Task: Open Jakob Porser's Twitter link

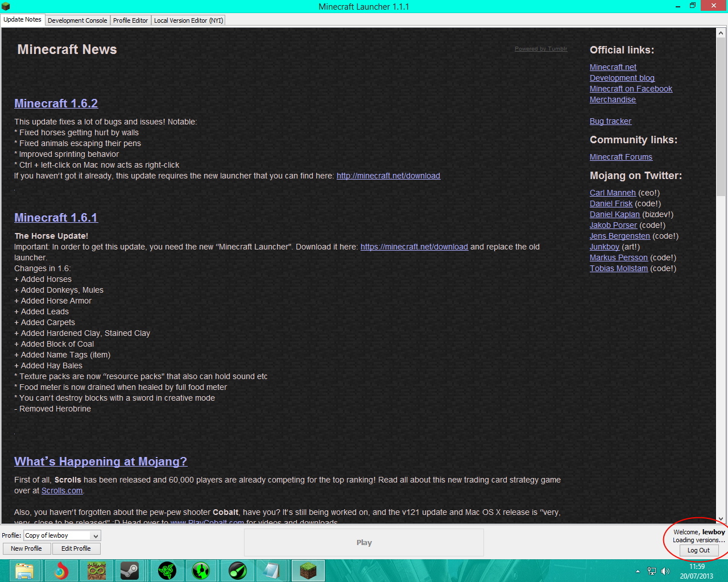Action: [x=613, y=225]
